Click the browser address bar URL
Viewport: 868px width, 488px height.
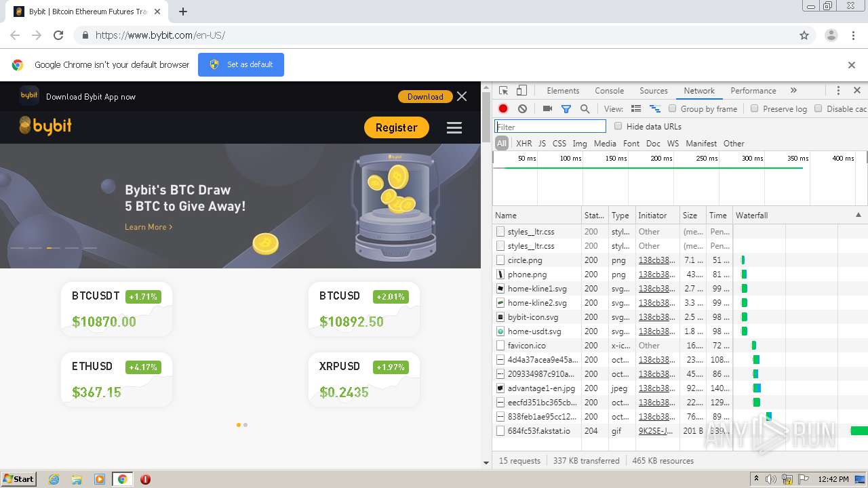click(160, 35)
